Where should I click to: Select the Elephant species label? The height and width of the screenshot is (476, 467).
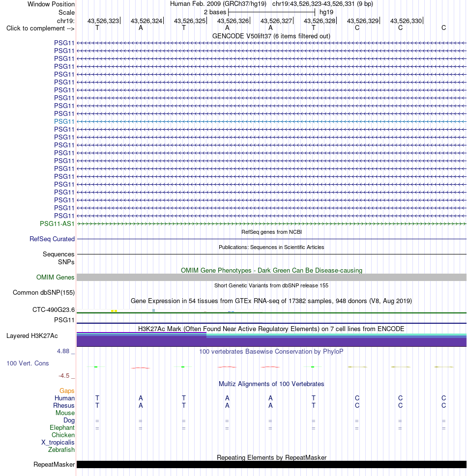[62, 427]
